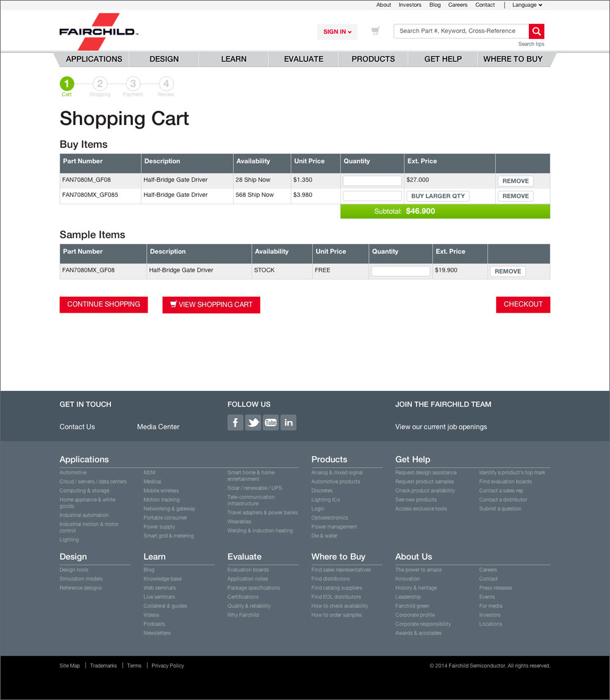Open View our current job openings

point(441,427)
